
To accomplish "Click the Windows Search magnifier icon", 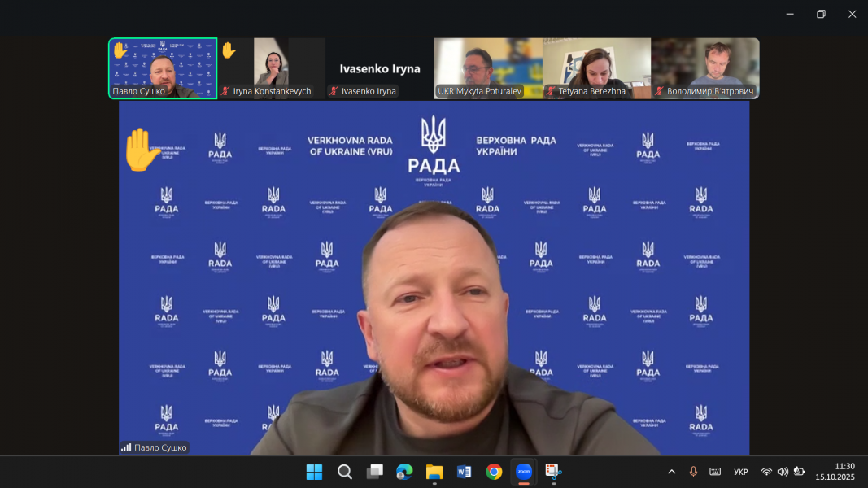I will 344,472.
